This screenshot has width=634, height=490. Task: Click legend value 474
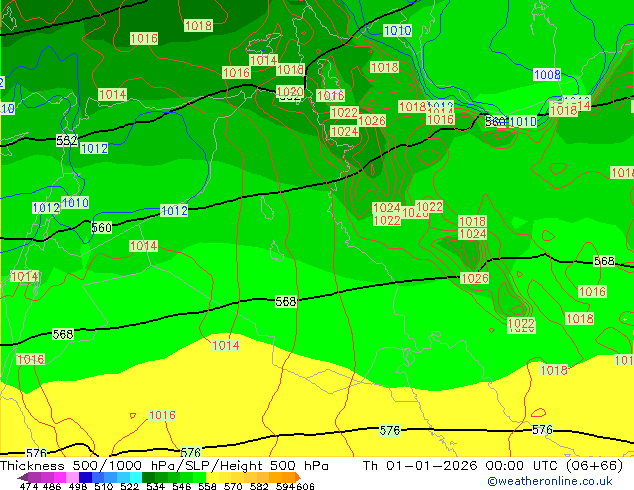[x=29, y=486]
